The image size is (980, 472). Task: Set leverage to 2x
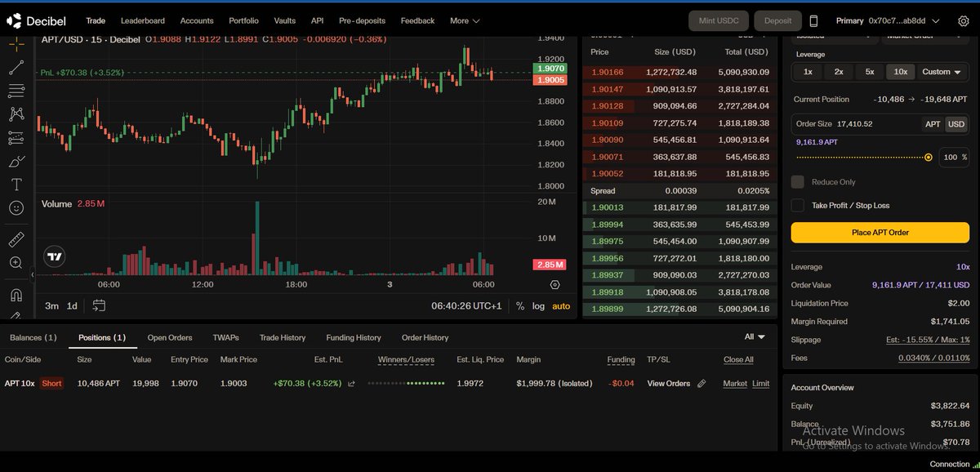tap(839, 72)
